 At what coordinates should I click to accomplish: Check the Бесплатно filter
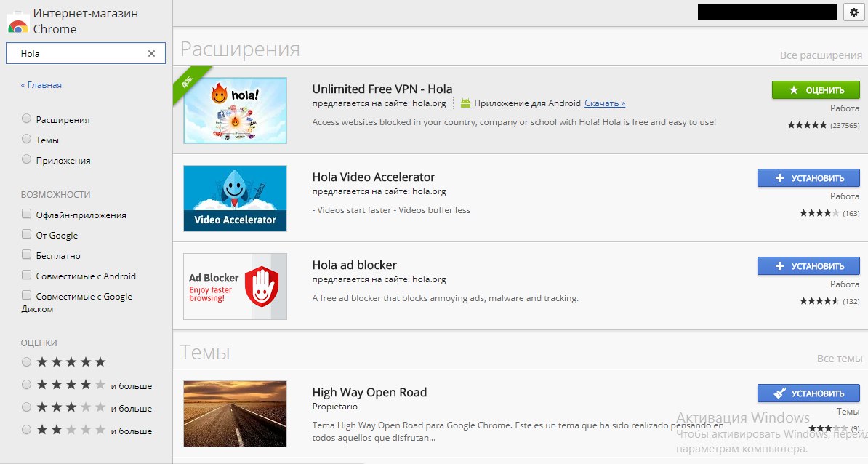(26, 255)
